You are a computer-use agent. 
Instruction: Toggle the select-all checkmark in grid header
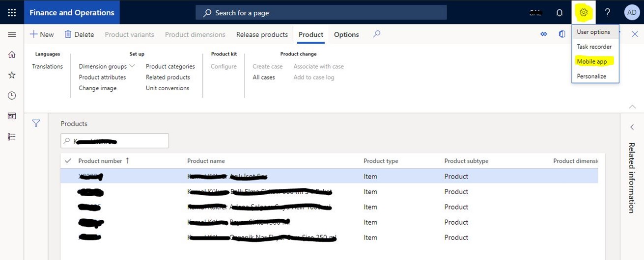68,161
